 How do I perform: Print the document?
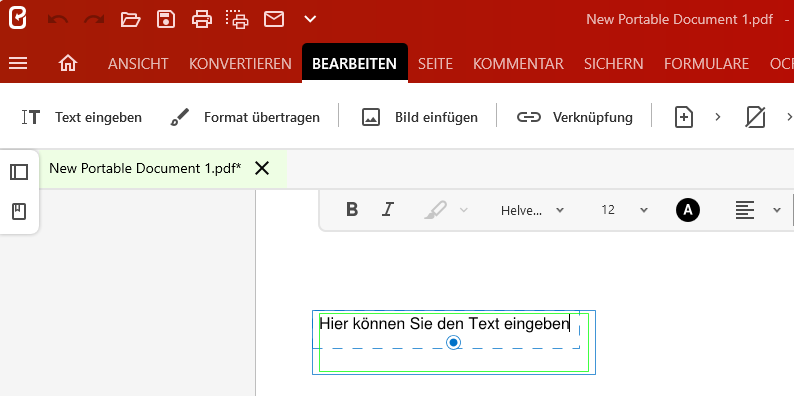202,19
